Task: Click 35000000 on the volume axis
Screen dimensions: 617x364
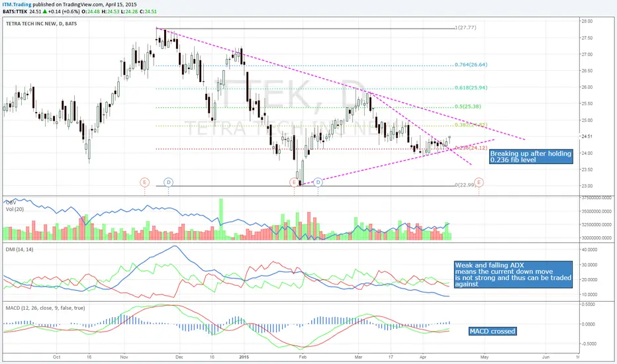Action: [596, 211]
